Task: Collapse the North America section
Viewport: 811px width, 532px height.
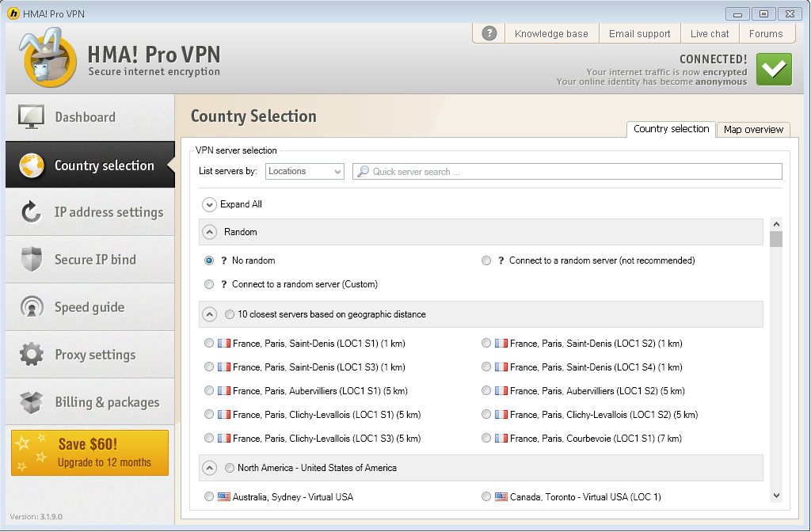Action: [x=209, y=469]
